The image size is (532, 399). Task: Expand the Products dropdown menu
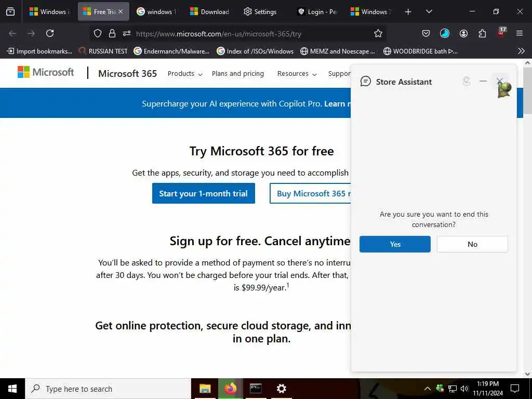pyautogui.click(x=185, y=74)
